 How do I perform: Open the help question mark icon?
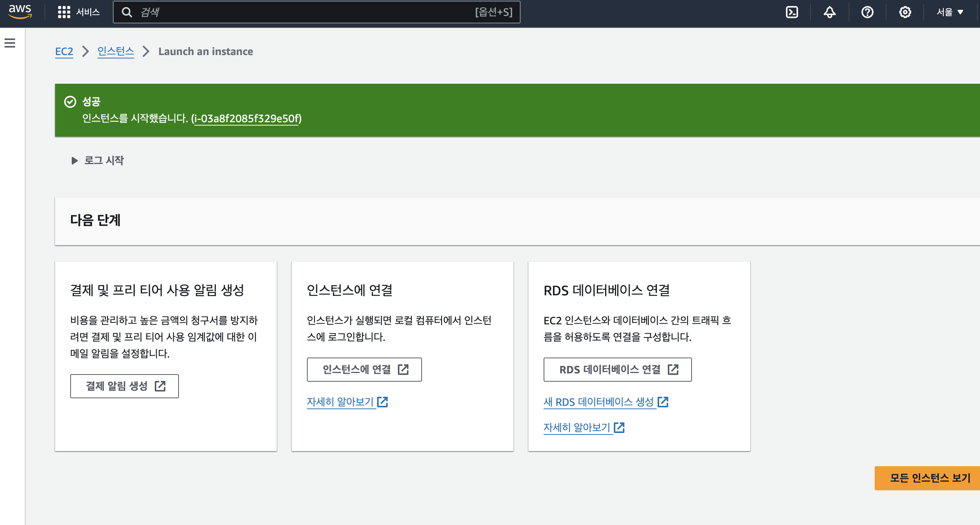coord(867,12)
